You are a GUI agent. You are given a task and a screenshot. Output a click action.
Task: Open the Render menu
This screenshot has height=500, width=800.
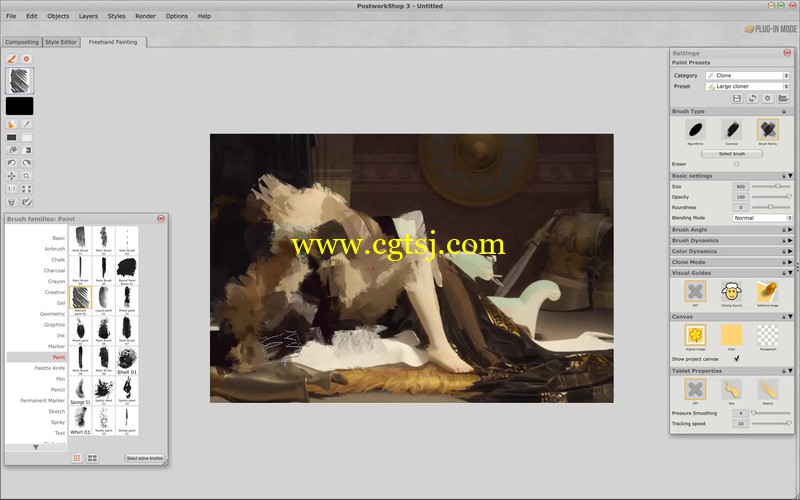pyautogui.click(x=145, y=16)
